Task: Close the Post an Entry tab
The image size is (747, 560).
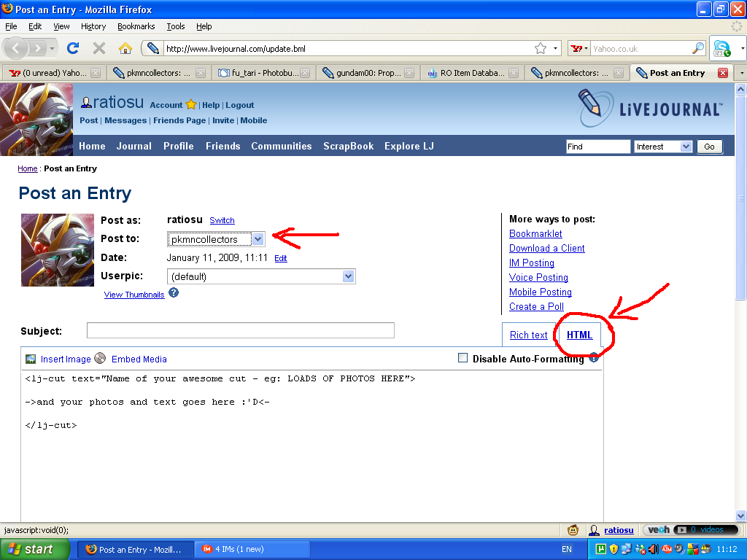Action: pos(723,73)
